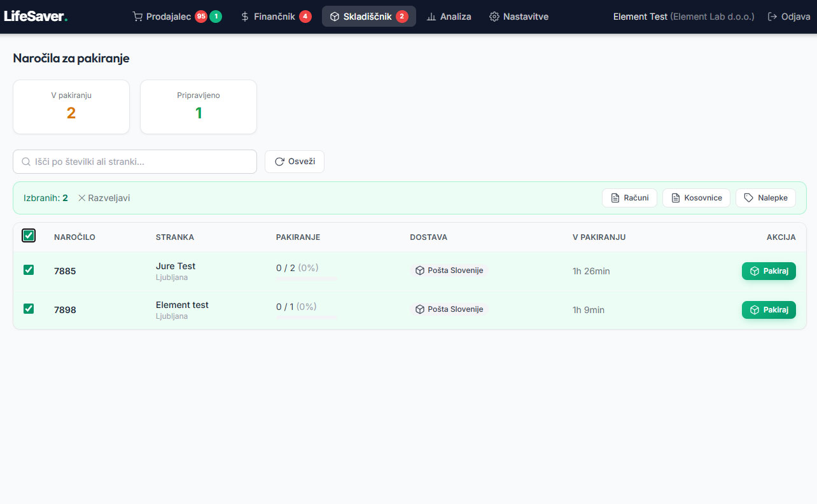Click customer name Element test in table
817x504 pixels.
(x=182, y=305)
